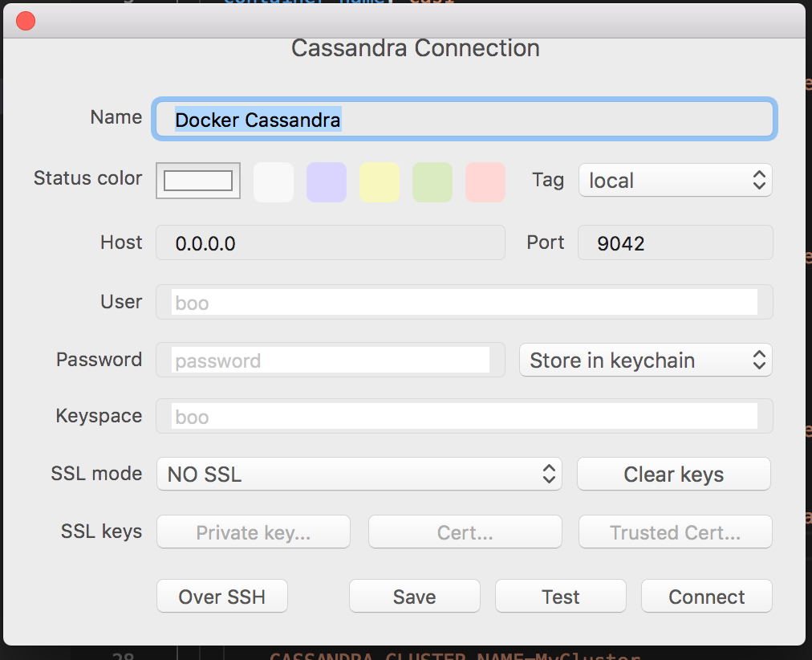The image size is (812, 660).
Task: Close the Cassandra Connection window
Action: [x=26, y=21]
